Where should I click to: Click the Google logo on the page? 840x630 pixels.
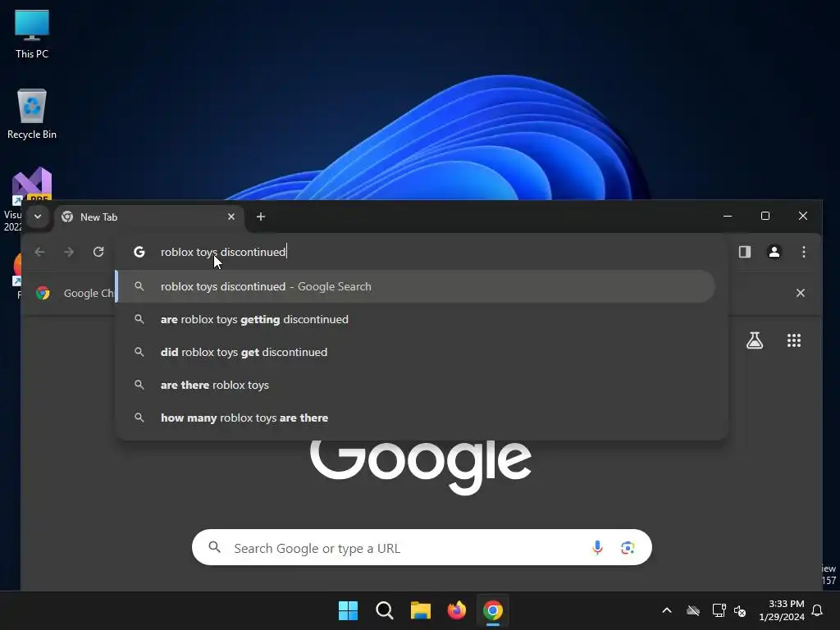(x=421, y=467)
